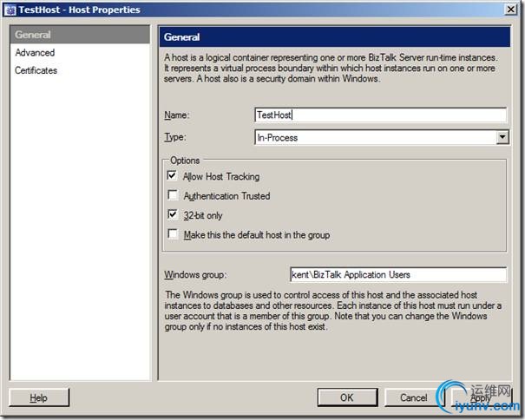Click the Windows group explanation text

tap(333, 311)
